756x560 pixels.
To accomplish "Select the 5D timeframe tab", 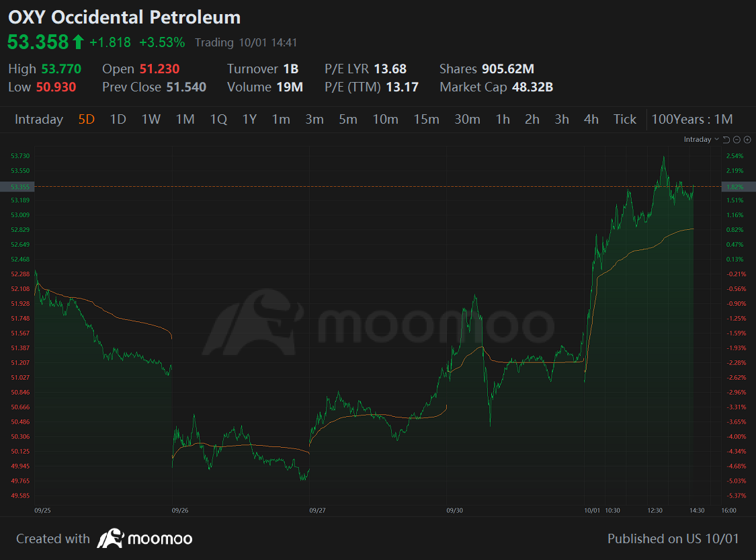I will pyautogui.click(x=86, y=119).
